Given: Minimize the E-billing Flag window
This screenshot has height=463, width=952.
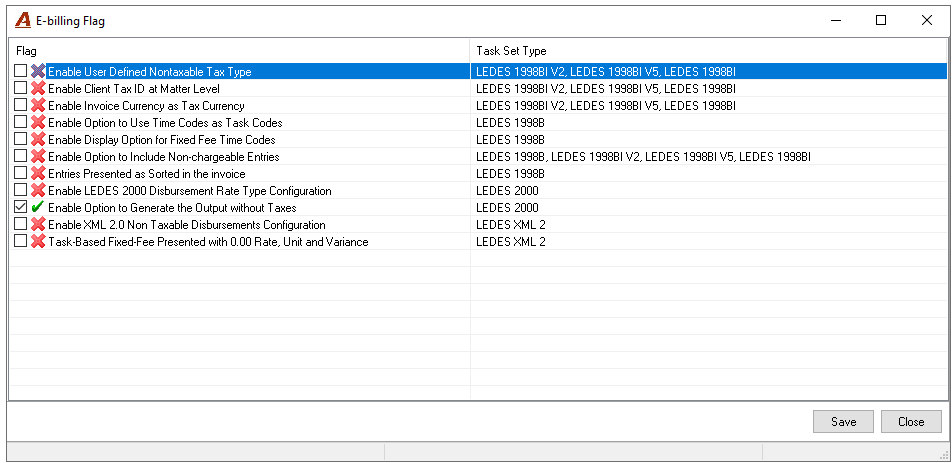Looking at the screenshot, I should [837, 21].
